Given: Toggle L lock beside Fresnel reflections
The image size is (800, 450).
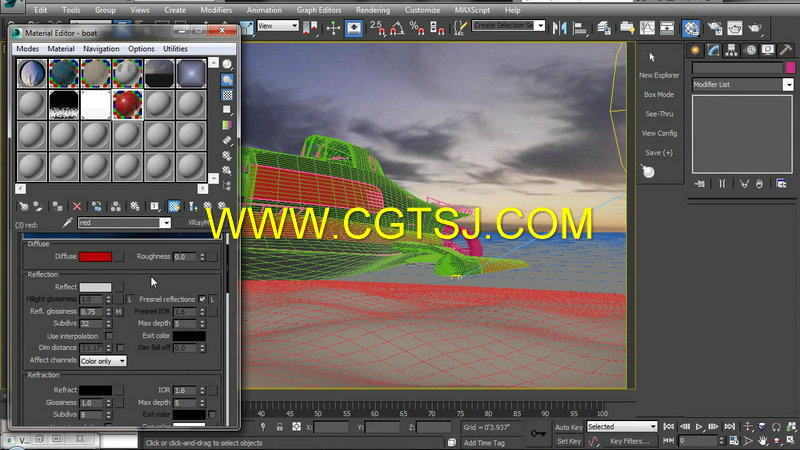Looking at the screenshot, I should pos(212,299).
